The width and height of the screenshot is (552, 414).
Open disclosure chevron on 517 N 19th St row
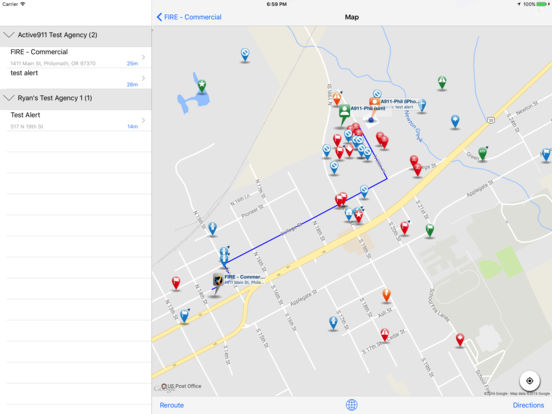tap(143, 120)
